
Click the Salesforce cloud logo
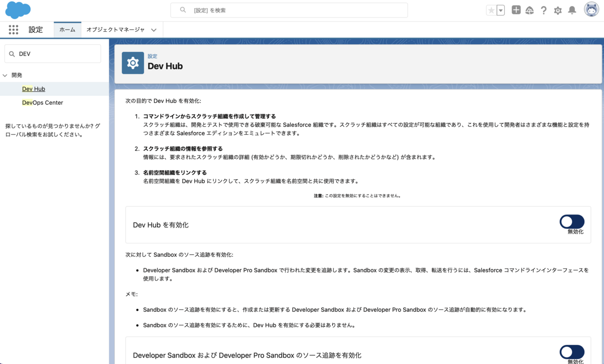(x=18, y=10)
